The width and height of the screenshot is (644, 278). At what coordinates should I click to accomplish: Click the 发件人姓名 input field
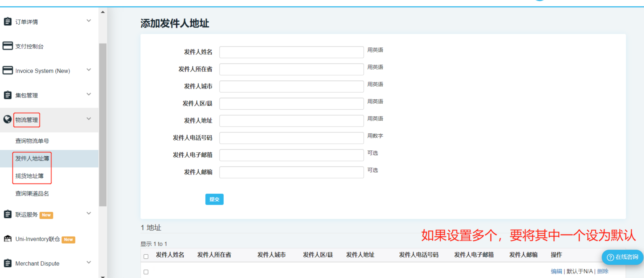point(291,52)
